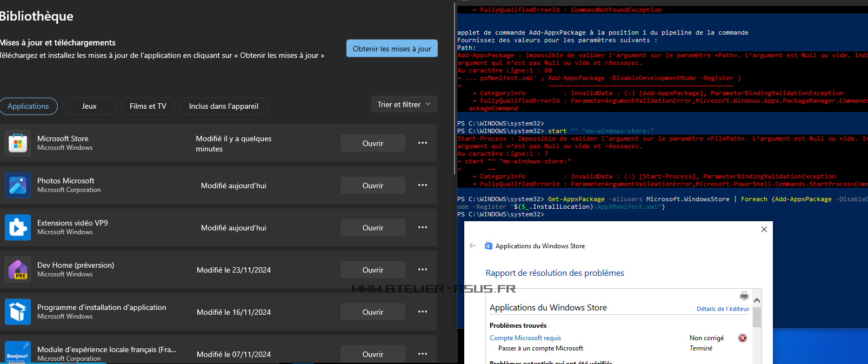Viewport: 868px width, 364px height.
Task: Open more options for Extensions vidéo VP9
Action: click(423, 228)
